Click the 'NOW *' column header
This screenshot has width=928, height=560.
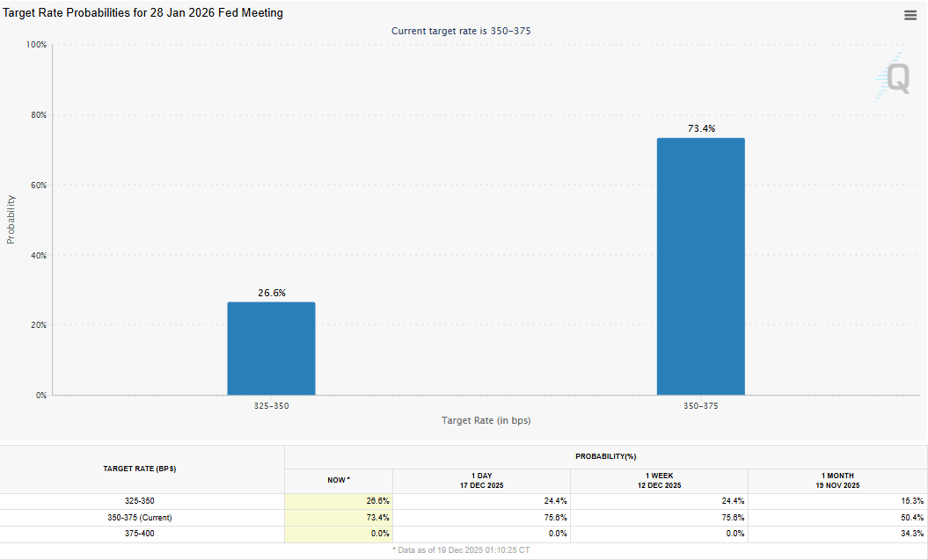(x=338, y=480)
